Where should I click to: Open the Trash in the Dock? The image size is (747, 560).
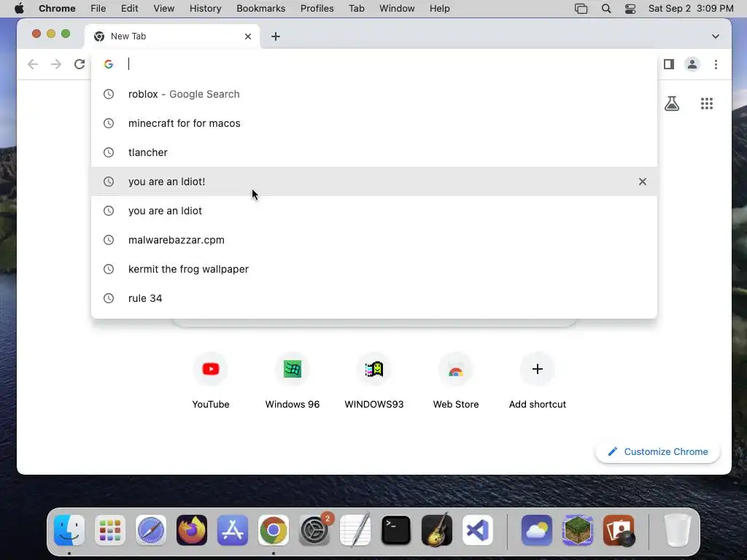[678, 530]
